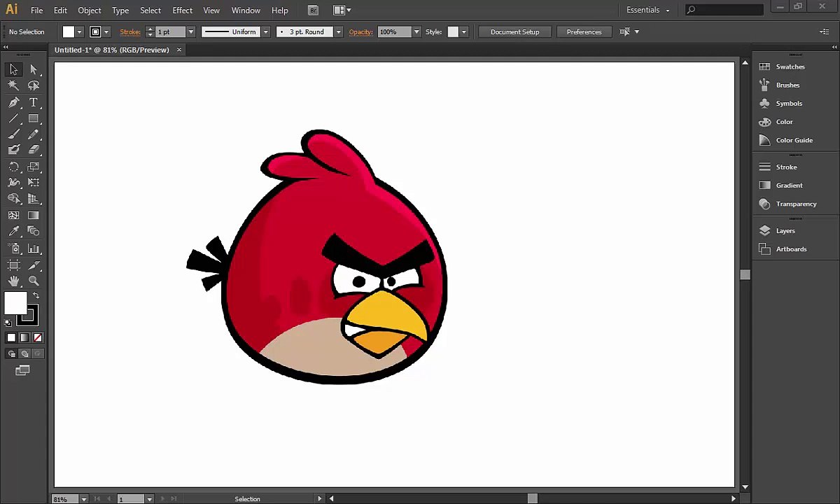Open the Edit menu
The width and height of the screenshot is (840, 504).
60,10
